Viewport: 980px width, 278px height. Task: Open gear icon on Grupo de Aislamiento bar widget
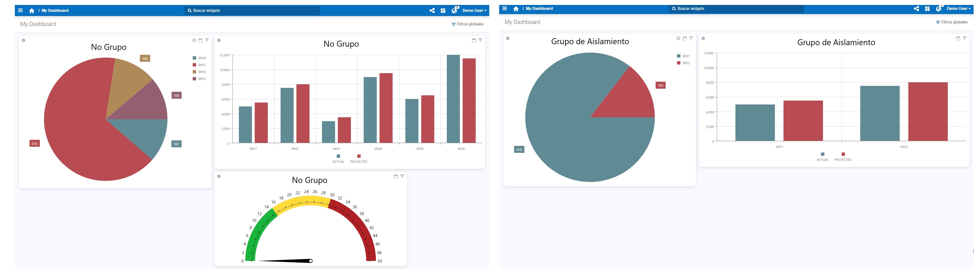703,39
